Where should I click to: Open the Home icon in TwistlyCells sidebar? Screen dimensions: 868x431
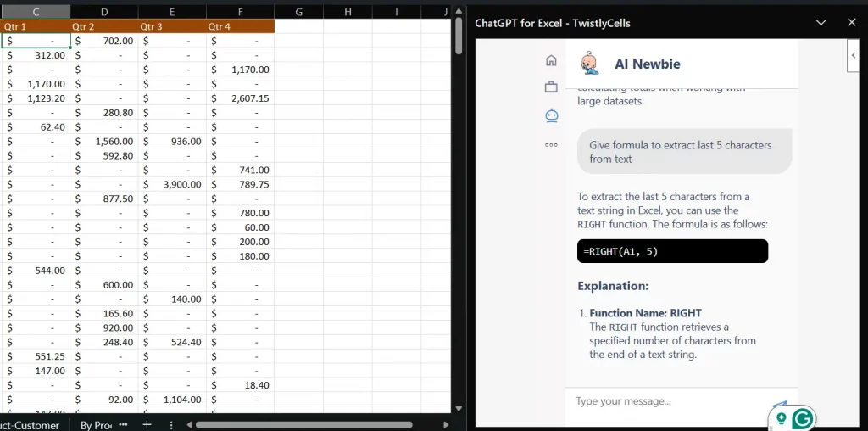551,60
